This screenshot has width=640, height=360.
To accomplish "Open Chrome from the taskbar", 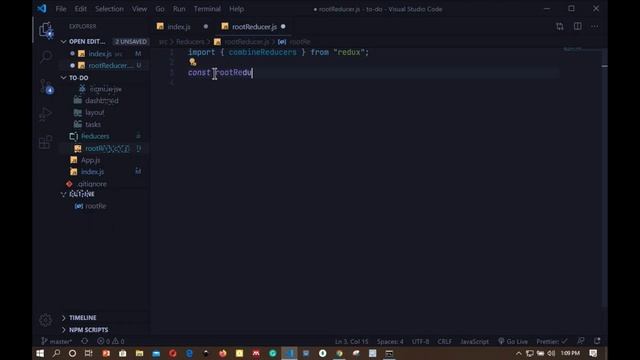I will click(339, 353).
